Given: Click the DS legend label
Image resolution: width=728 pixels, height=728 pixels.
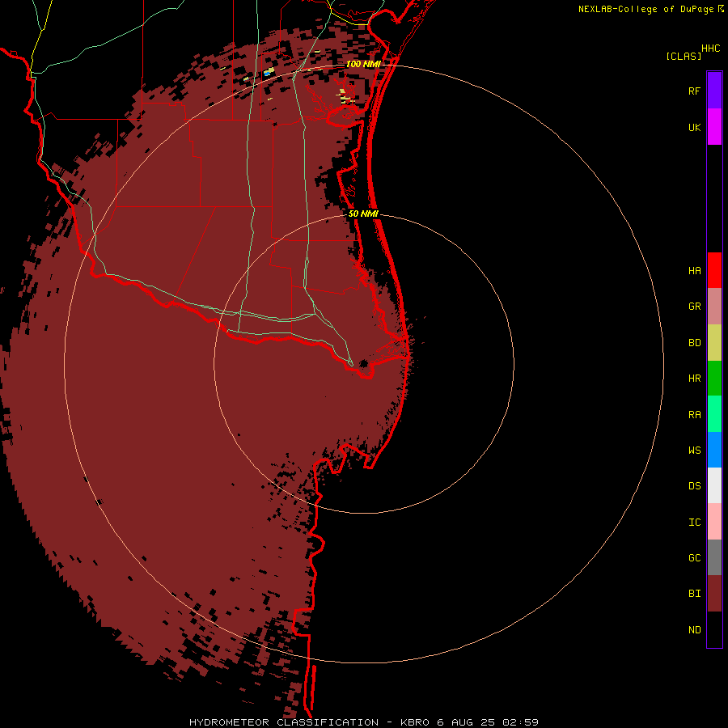Looking at the screenshot, I should (x=694, y=485).
